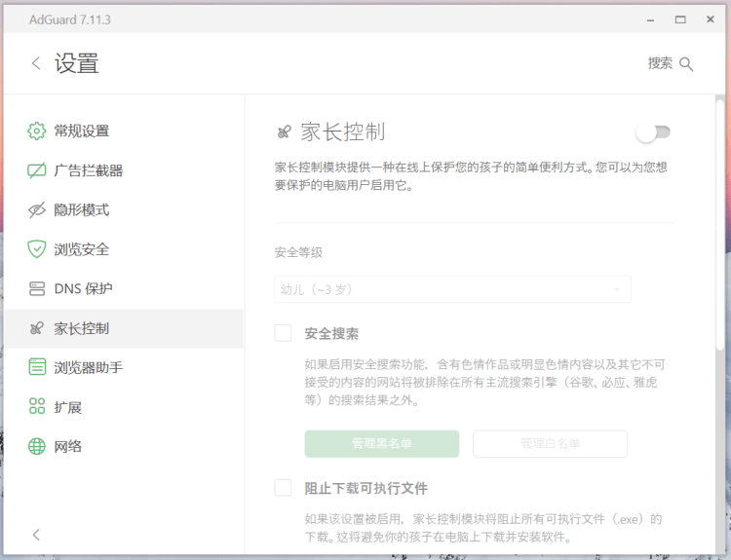Image resolution: width=731 pixels, height=560 pixels.
Task: Click the 安全搜索 label text
Action: 331,334
